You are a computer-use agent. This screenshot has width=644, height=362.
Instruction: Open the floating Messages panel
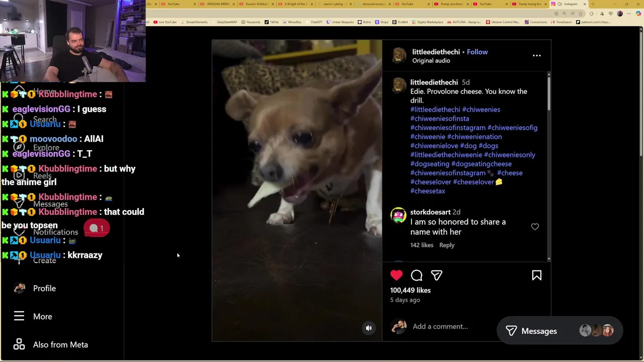pos(559,331)
